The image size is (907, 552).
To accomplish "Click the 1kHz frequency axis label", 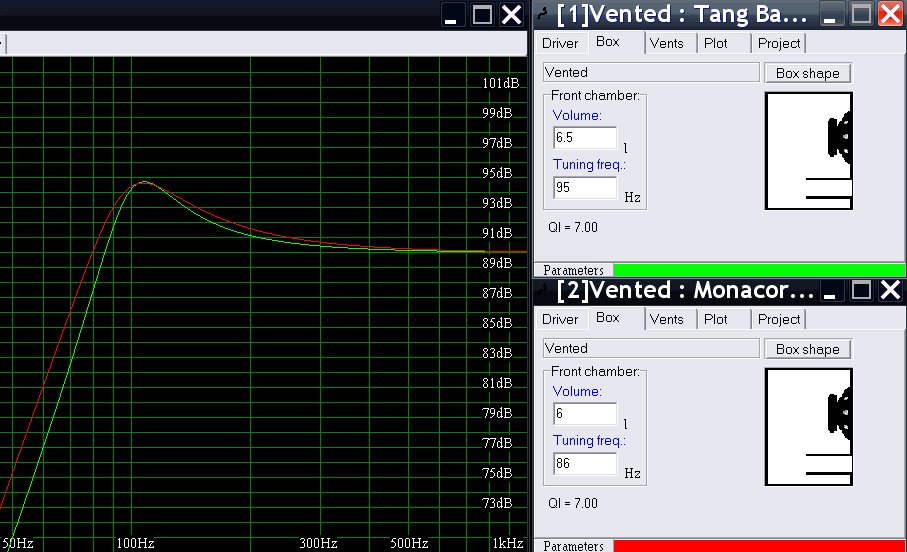I will pyautogui.click(x=508, y=543).
